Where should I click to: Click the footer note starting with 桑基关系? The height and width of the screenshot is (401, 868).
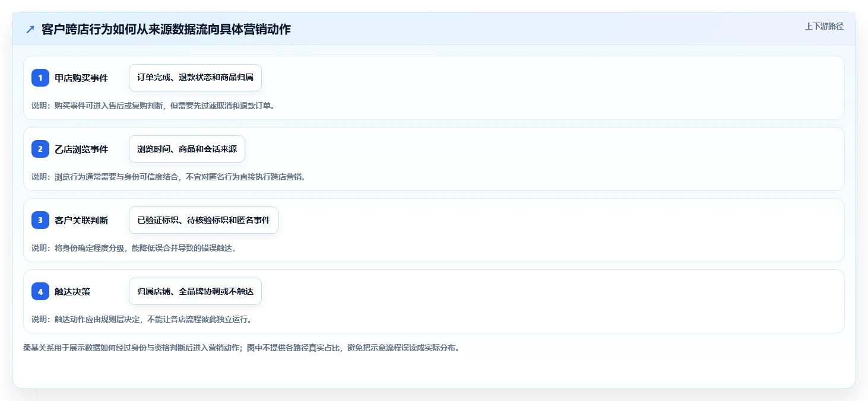coord(241,348)
